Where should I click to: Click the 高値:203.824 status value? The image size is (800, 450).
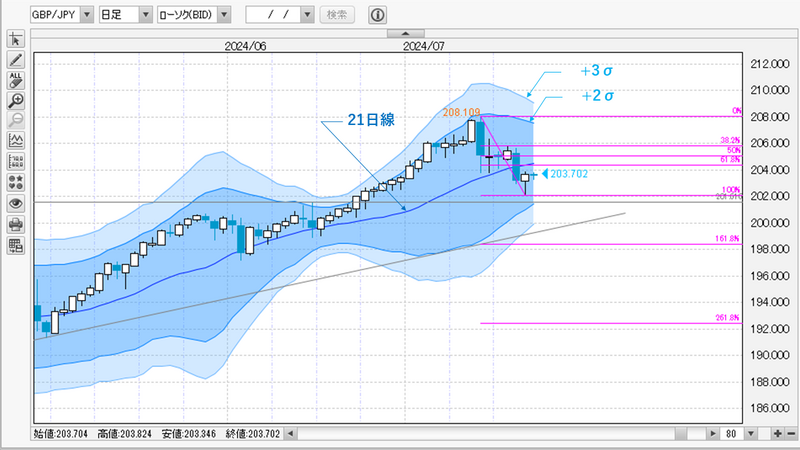click(x=124, y=434)
